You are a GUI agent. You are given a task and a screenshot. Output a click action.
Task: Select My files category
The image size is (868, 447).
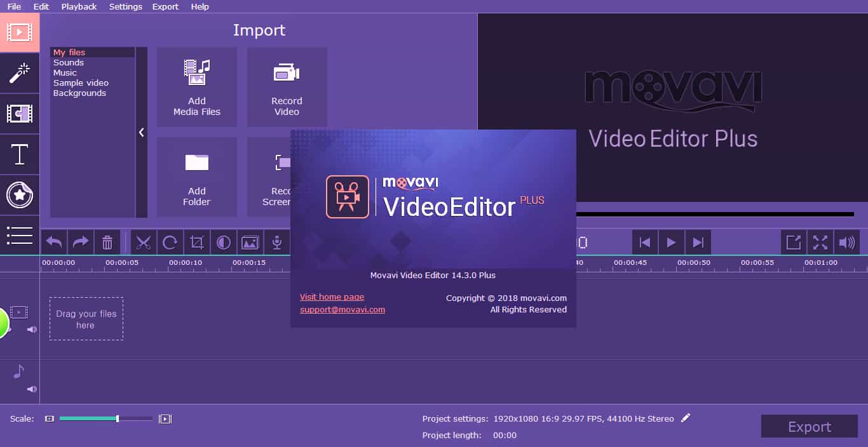coord(93,53)
